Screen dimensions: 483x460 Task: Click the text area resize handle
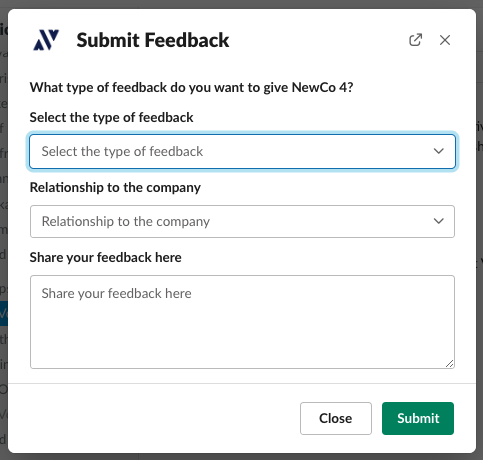(x=450, y=364)
